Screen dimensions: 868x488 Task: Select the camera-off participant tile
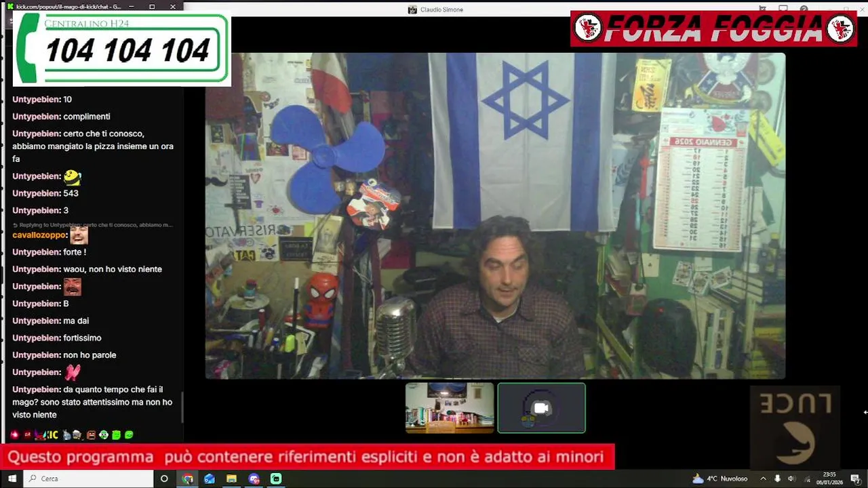coord(541,407)
